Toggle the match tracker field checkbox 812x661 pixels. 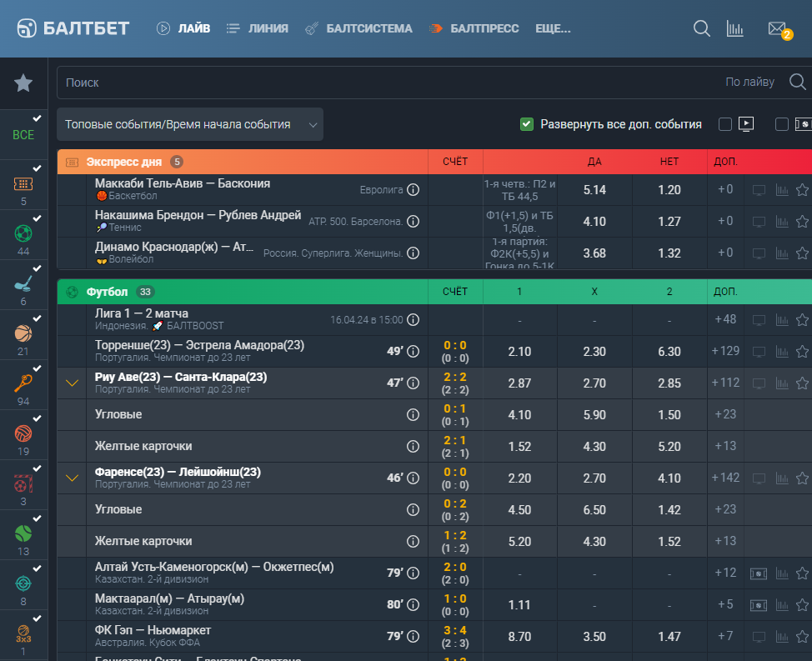click(782, 124)
